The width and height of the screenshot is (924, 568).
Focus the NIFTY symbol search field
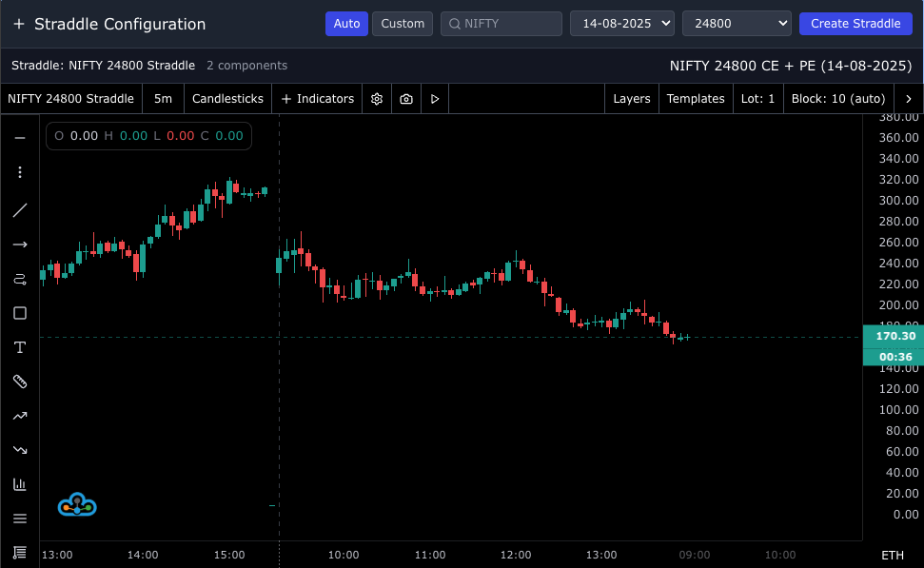pyautogui.click(x=501, y=24)
